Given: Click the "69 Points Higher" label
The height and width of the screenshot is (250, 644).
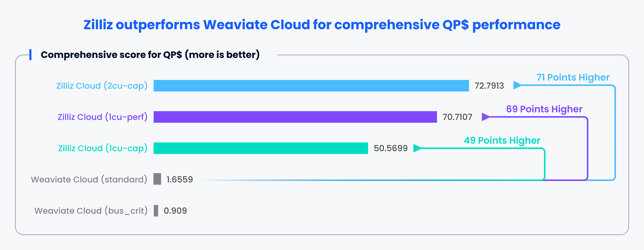Looking at the screenshot, I should 544,109.
